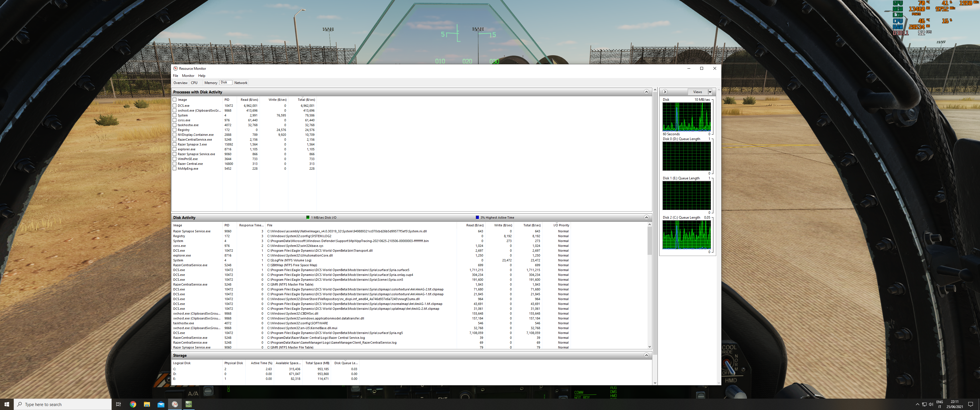980x410 pixels.
Task: Tick the Registry process checkbox
Action: [x=175, y=130]
